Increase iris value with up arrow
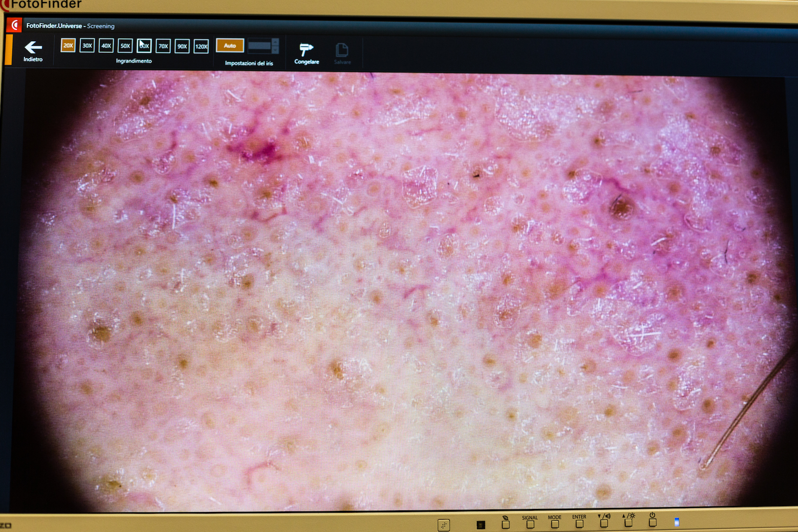This screenshot has height=532, width=798. (x=275, y=42)
